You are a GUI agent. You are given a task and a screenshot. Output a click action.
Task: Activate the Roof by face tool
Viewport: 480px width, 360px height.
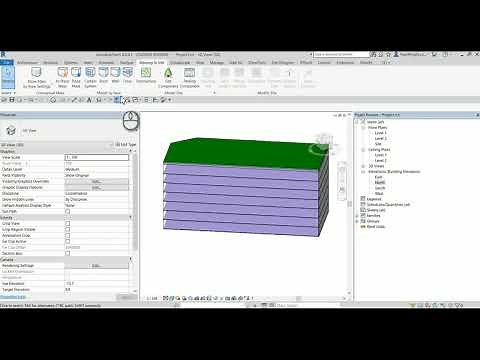(104, 75)
